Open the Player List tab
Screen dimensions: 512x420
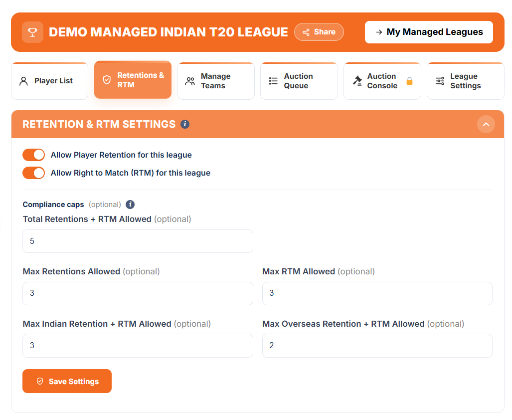[50, 81]
